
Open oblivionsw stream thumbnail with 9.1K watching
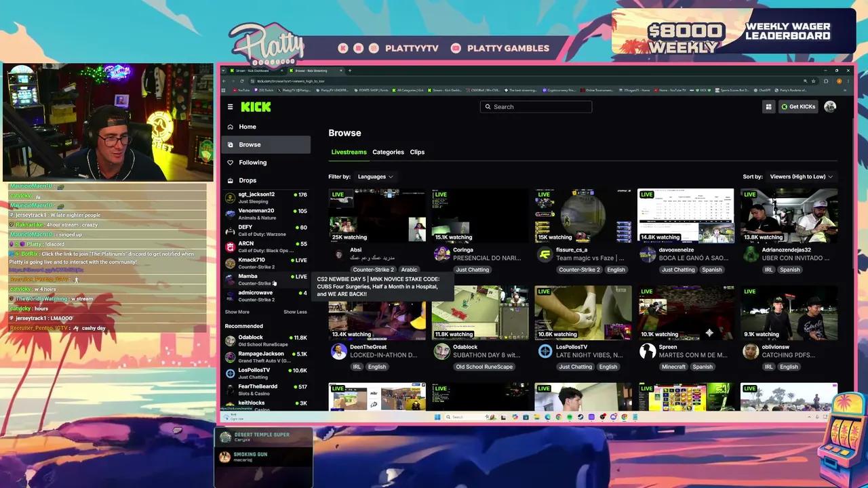pos(789,312)
